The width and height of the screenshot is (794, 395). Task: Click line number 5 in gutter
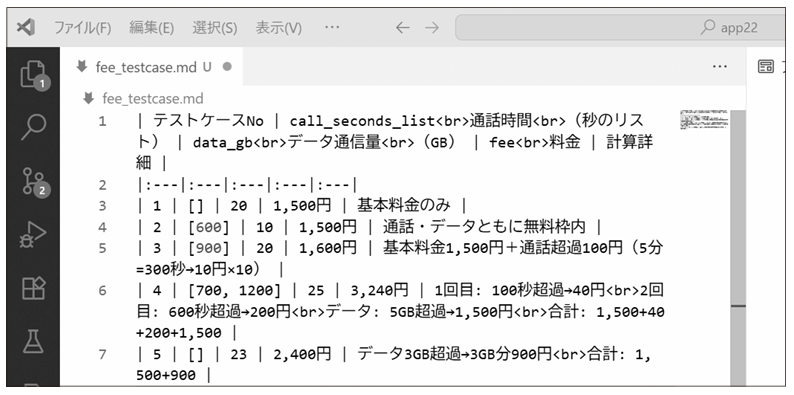click(103, 249)
